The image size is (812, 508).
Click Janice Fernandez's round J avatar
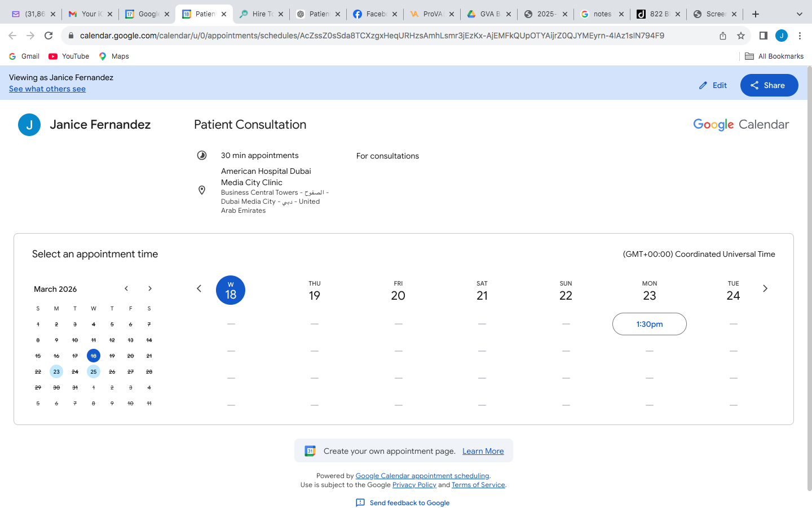(29, 125)
